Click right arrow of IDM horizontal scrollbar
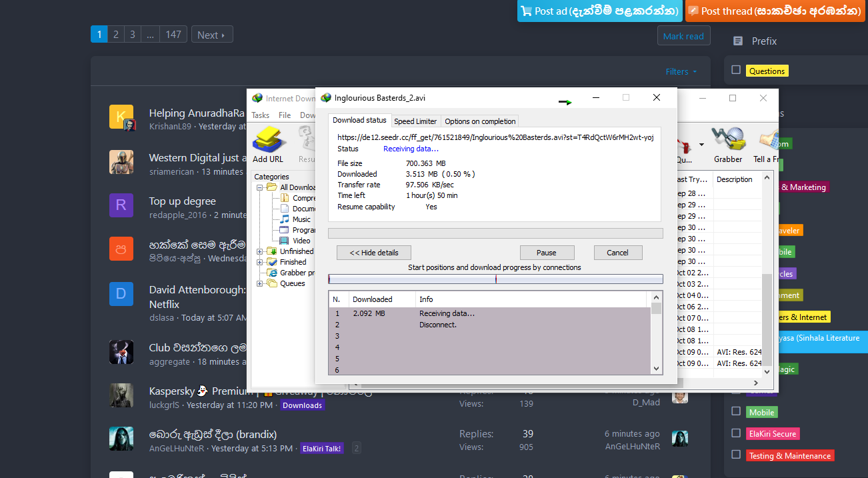Screen dimensions: 868x478 click(756, 383)
